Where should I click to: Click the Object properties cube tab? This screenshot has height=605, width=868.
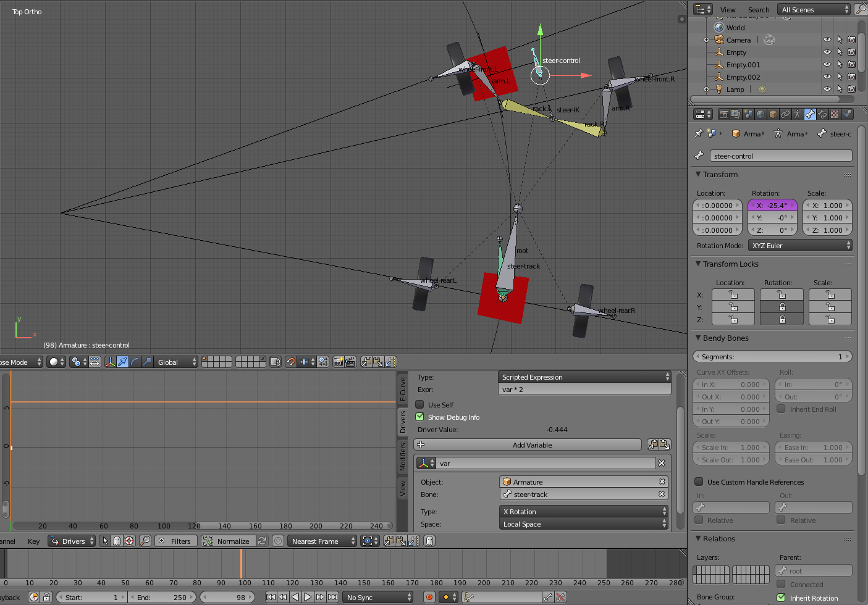point(773,114)
